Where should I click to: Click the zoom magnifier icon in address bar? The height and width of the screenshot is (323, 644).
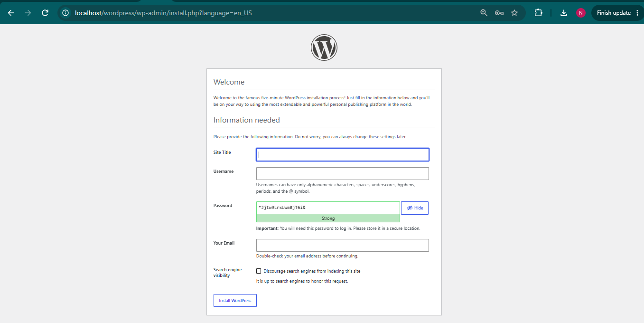click(x=484, y=13)
